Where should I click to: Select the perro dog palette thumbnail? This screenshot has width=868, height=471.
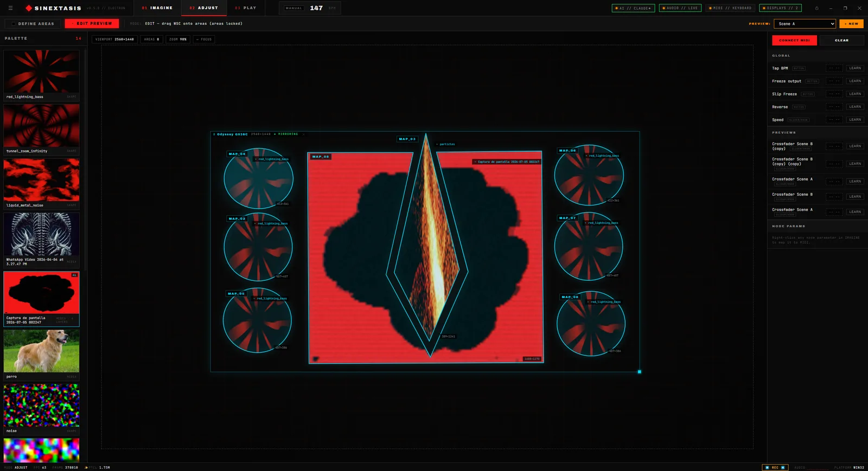point(41,351)
